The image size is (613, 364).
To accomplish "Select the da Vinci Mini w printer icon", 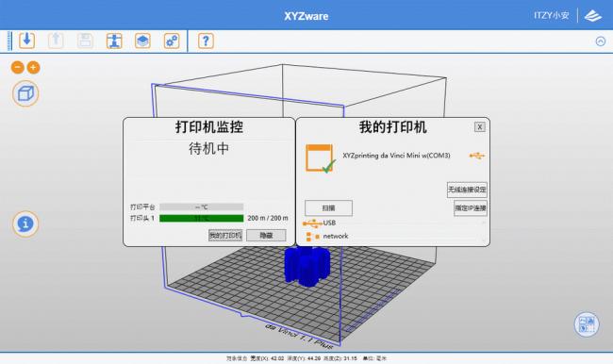I will click(x=321, y=158).
